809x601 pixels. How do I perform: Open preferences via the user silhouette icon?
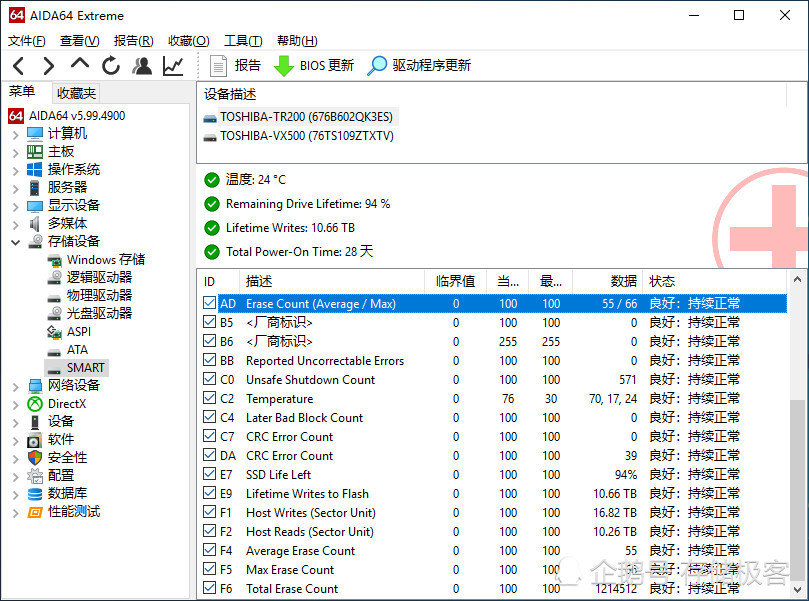click(x=141, y=65)
